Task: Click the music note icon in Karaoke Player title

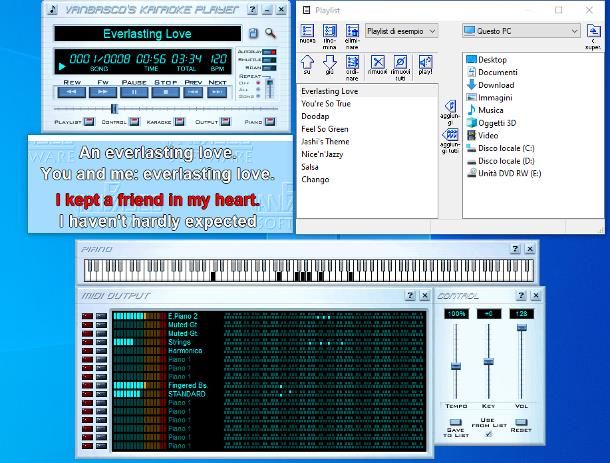Action: (x=52, y=10)
